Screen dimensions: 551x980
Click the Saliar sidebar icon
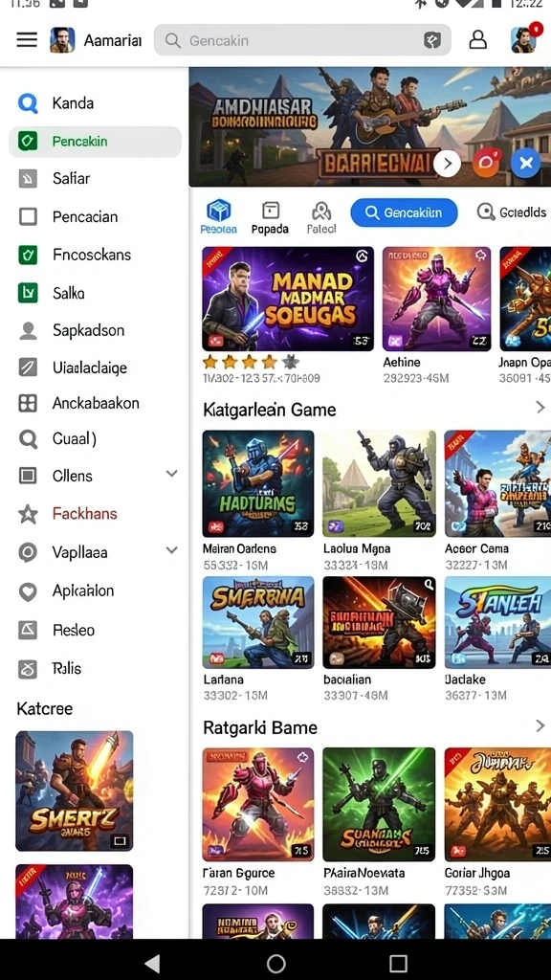28,179
